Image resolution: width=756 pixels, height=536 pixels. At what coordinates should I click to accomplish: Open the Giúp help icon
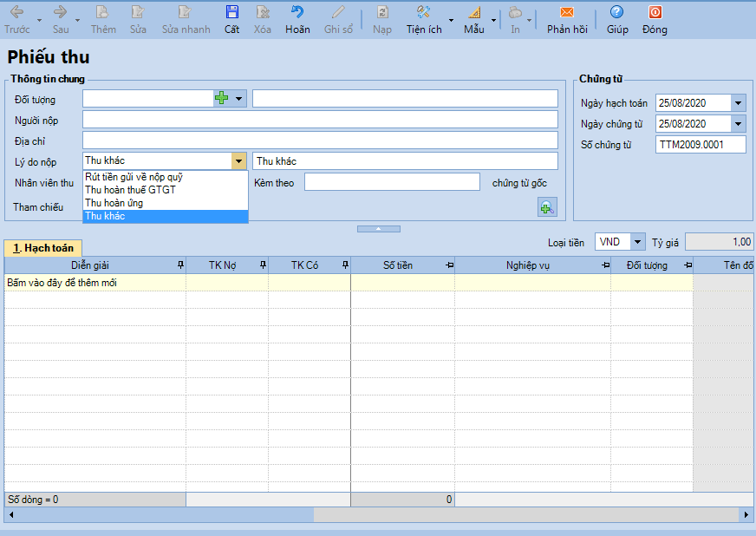(x=616, y=13)
